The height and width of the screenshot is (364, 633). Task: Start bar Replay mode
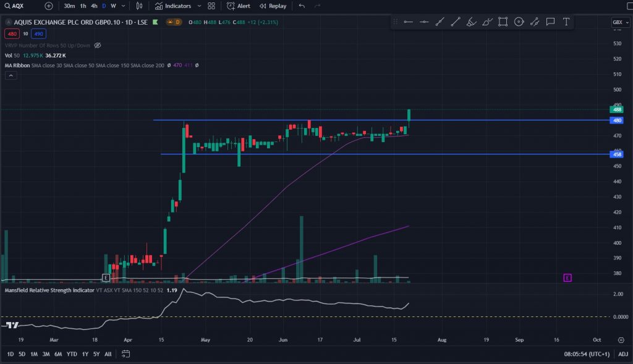click(x=273, y=6)
